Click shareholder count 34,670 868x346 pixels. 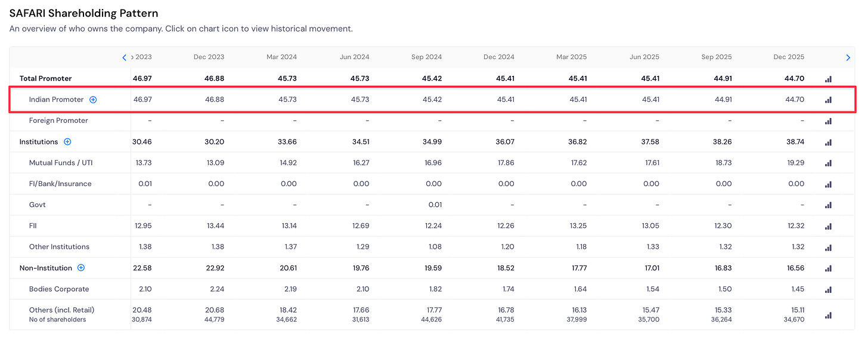[x=795, y=320]
